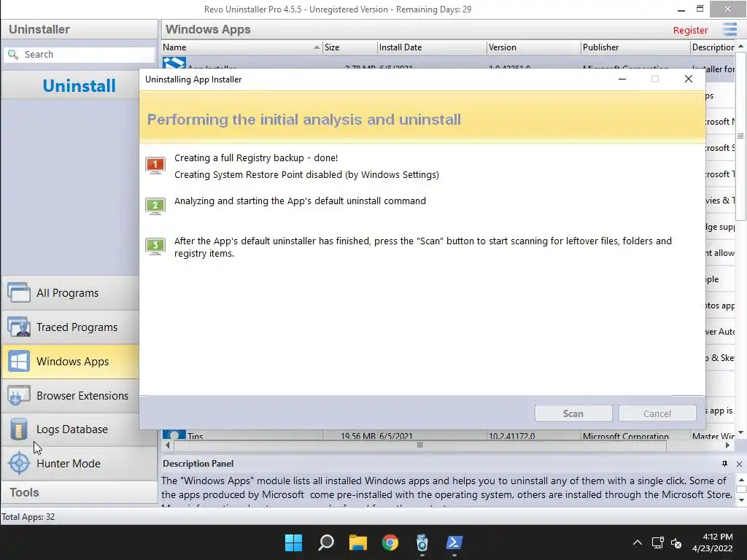The width and height of the screenshot is (747, 560).
Task: Click the step 3 monitor icon
Action: click(155, 246)
